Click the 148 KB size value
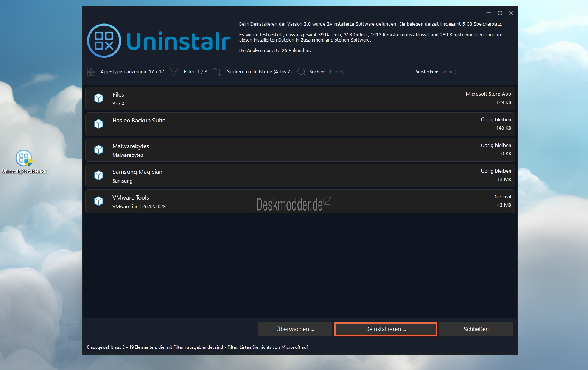The image size is (588, 370). coord(504,128)
